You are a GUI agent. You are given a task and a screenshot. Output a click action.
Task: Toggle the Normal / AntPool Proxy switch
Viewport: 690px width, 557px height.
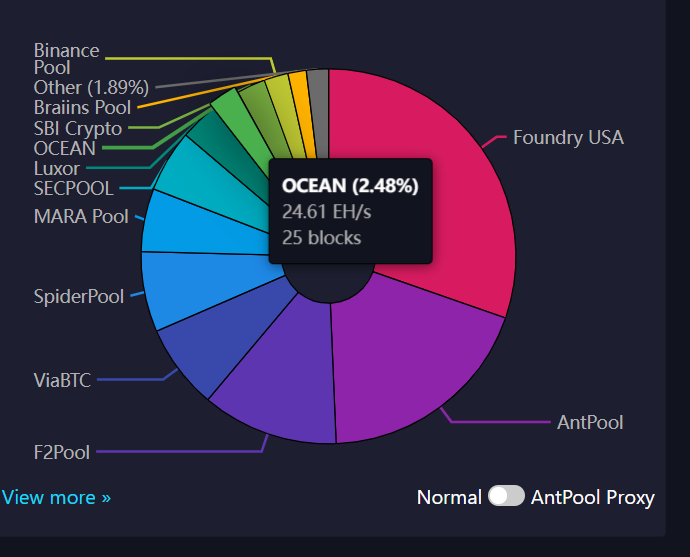[x=506, y=496]
